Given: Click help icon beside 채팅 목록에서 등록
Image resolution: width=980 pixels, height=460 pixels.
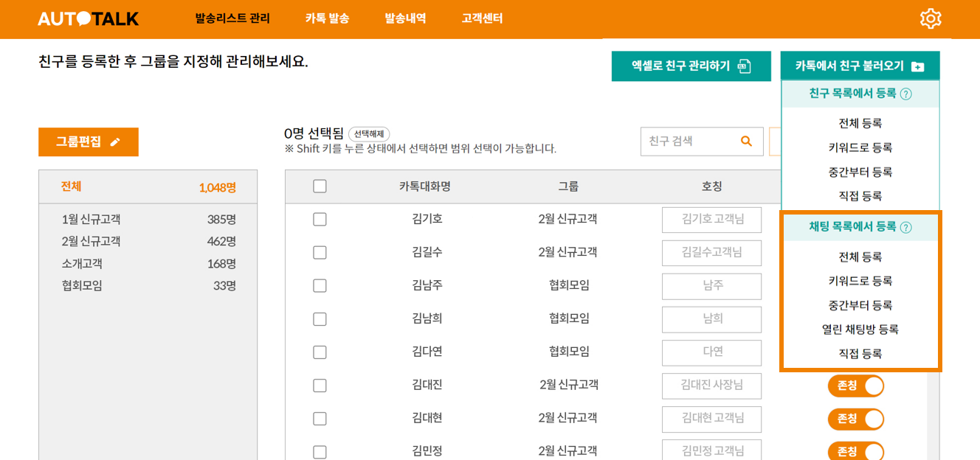Looking at the screenshot, I should (x=905, y=227).
